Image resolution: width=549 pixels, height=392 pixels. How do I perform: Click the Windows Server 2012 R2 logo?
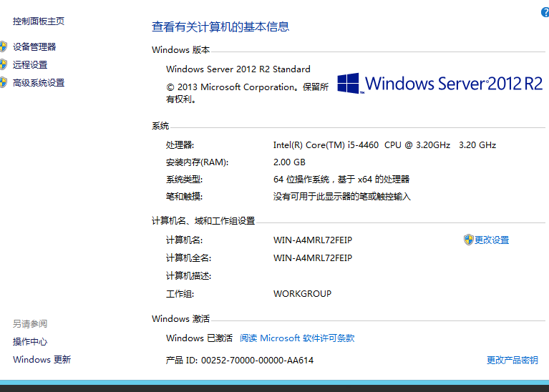[x=439, y=83]
